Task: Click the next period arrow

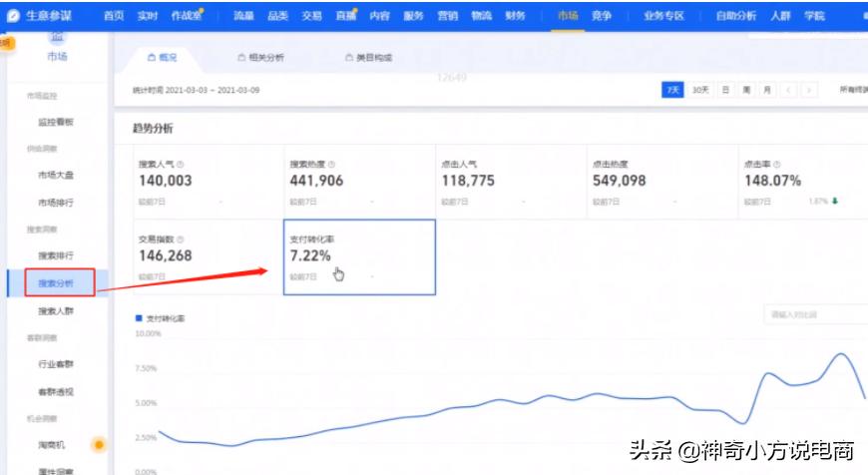Action: click(809, 90)
